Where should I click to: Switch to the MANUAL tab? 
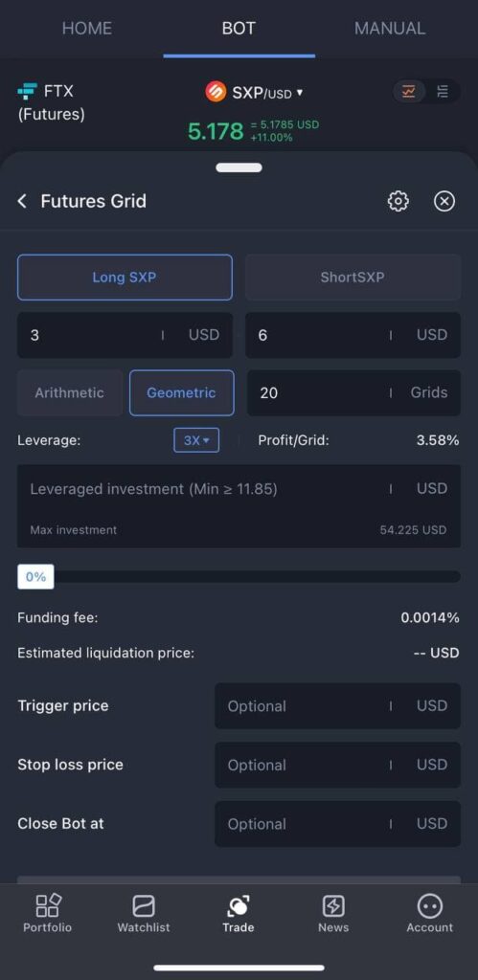[x=390, y=28]
